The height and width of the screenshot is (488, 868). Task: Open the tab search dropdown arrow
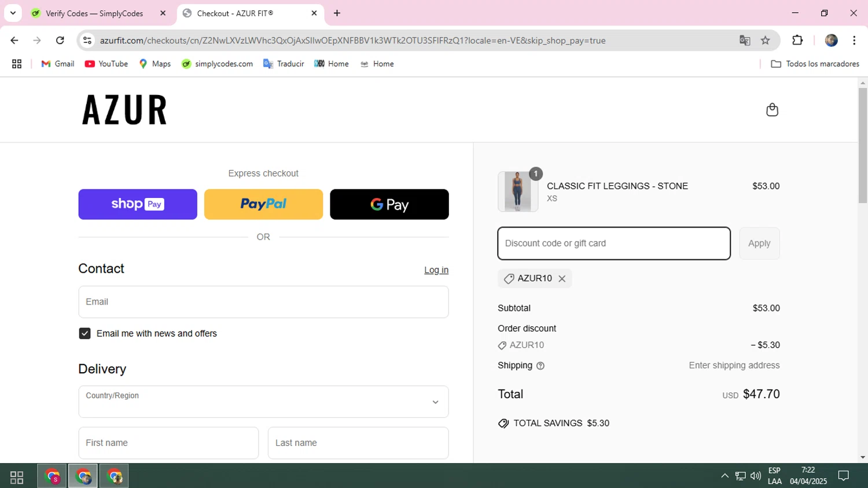point(13,13)
